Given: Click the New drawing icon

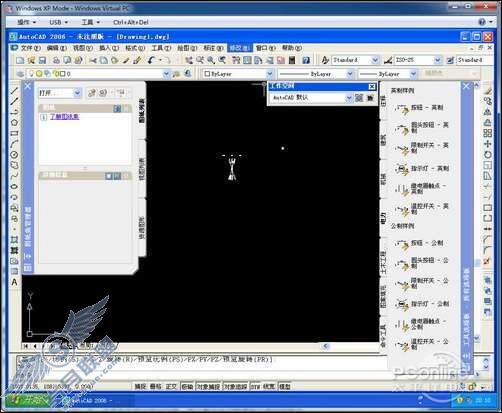Looking at the screenshot, I should coord(20,60).
